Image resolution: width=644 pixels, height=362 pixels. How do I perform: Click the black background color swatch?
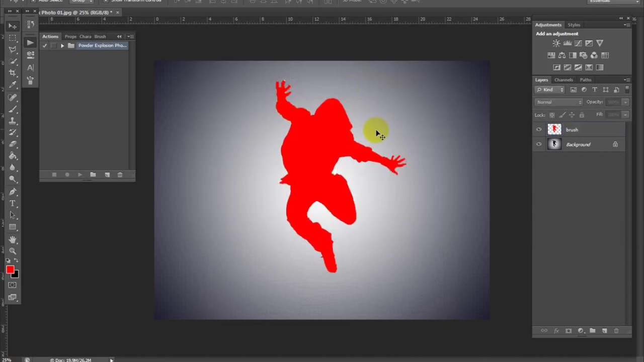click(16, 275)
